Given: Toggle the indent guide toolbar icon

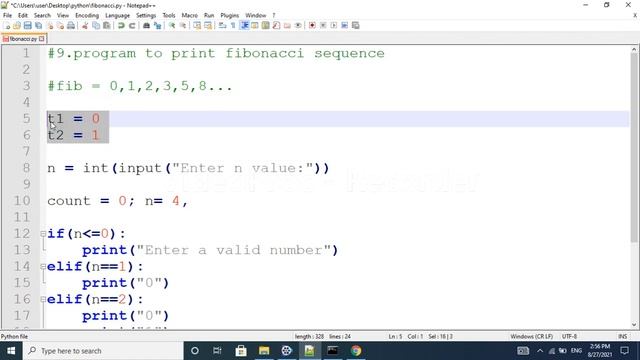Looking at the screenshot, I should [244, 25].
